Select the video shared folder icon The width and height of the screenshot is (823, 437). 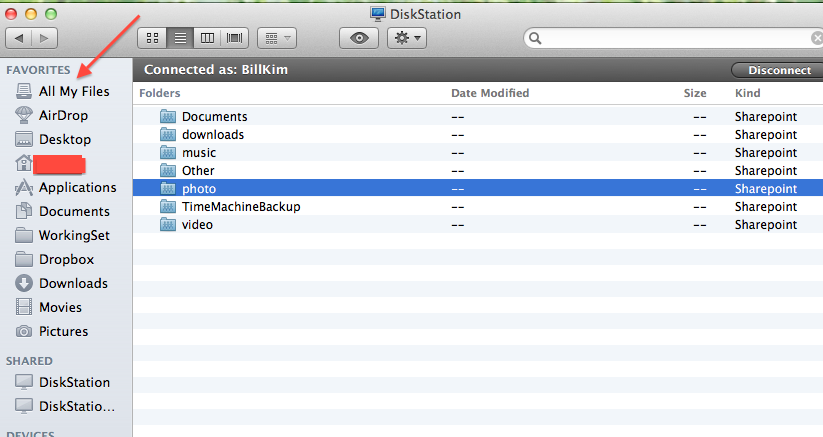point(168,225)
